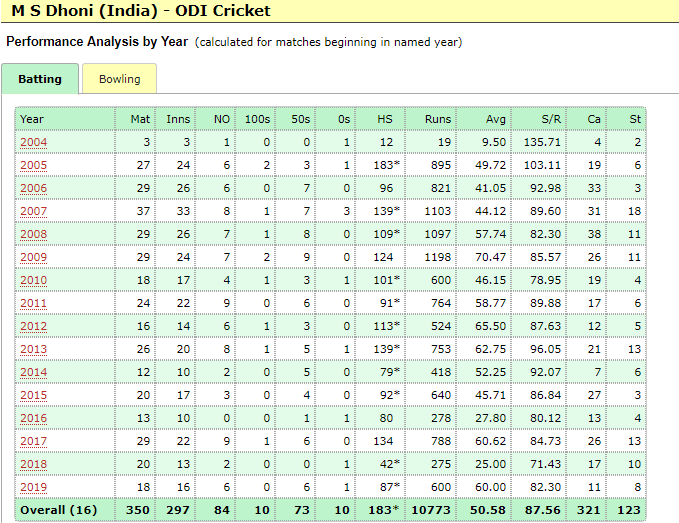Viewport: 679px width, 523px height.
Task: Select the 70.47 average in 2009 row
Action: [x=490, y=257]
